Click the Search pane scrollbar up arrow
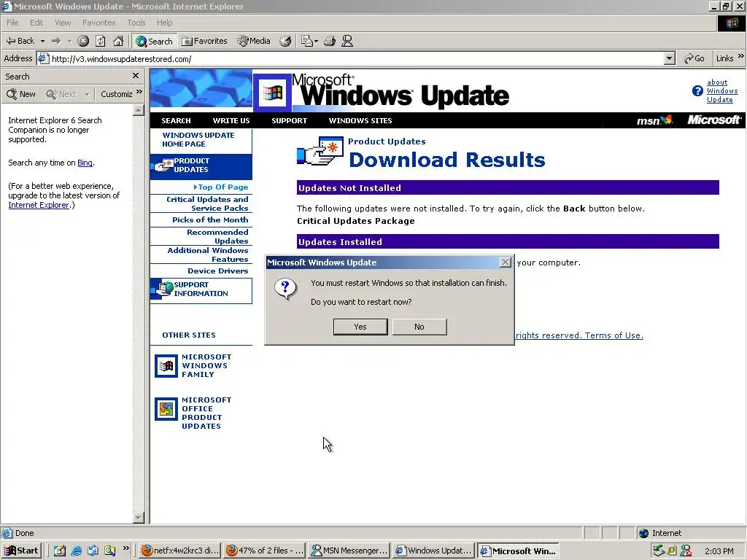747x560 pixels. point(138,110)
